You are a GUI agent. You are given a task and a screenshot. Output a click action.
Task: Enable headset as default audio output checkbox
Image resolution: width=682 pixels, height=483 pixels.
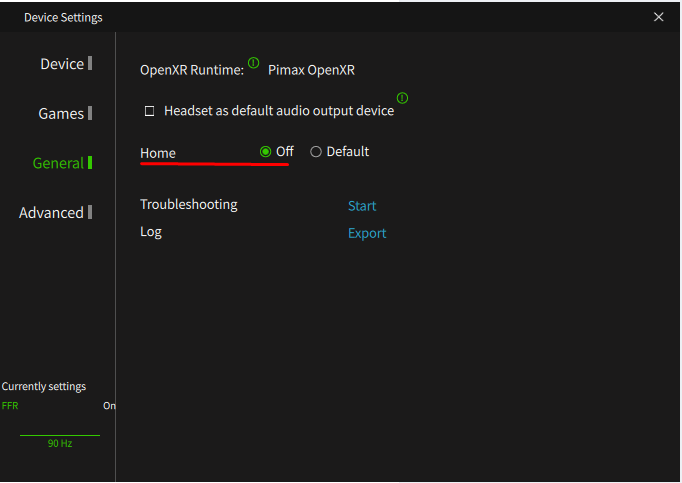pos(150,111)
